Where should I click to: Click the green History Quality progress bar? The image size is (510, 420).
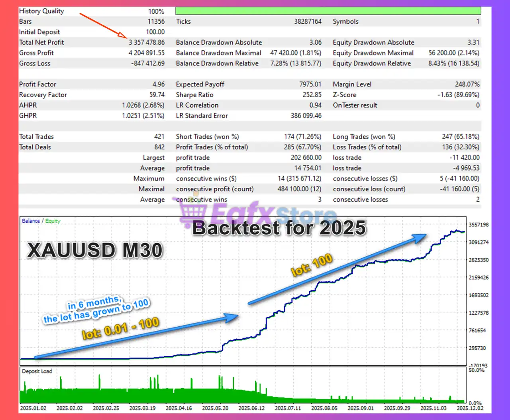point(328,11)
